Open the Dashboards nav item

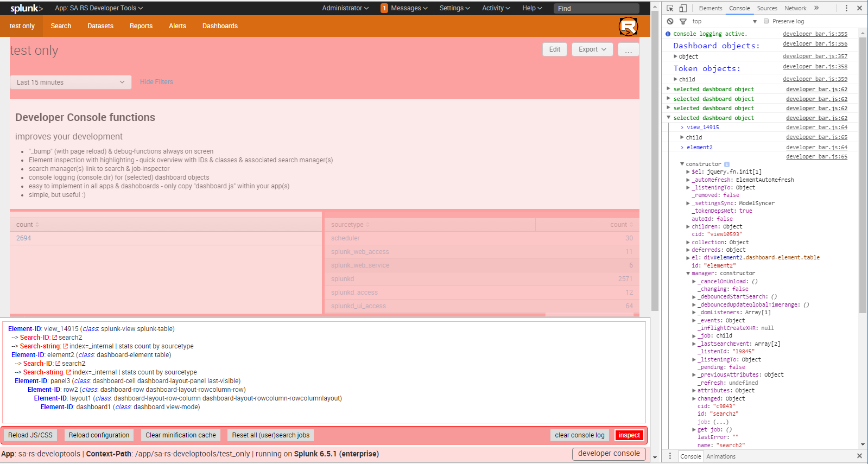point(220,26)
